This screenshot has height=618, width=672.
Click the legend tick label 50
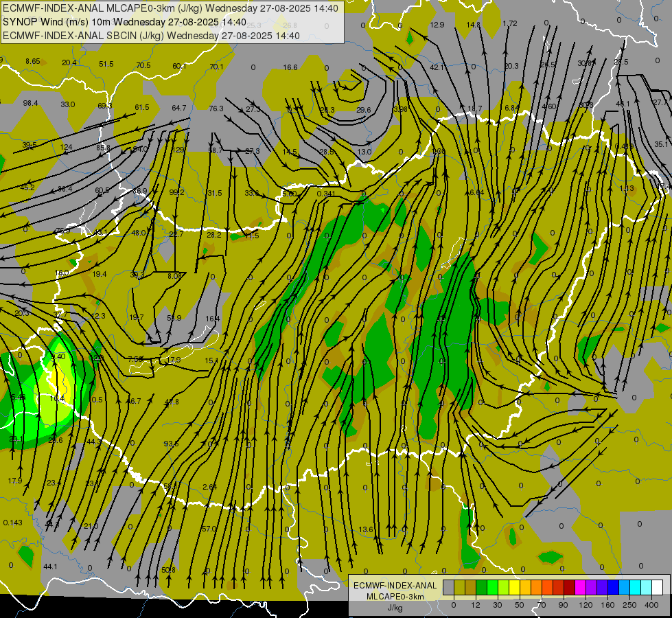pyautogui.click(x=520, y=605)
